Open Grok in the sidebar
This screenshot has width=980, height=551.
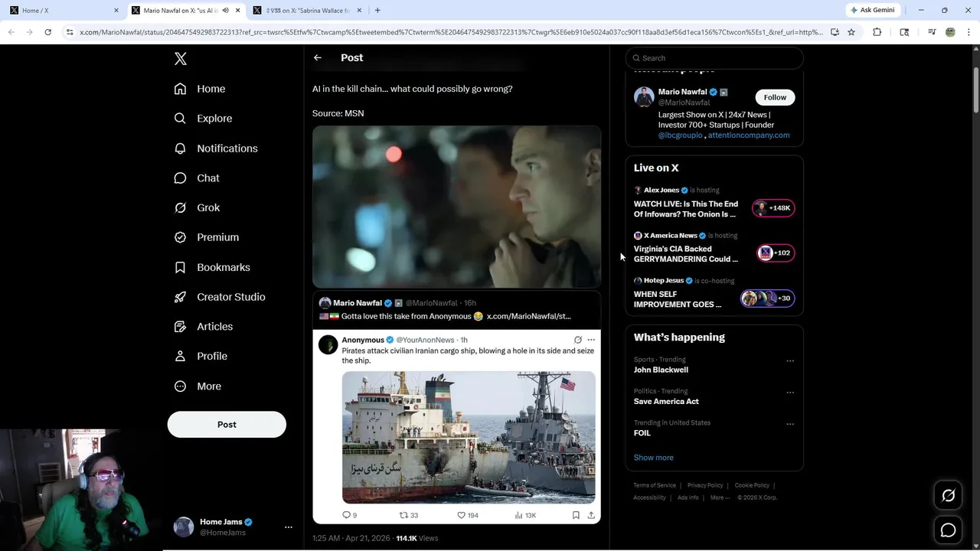tap(197, 207)
